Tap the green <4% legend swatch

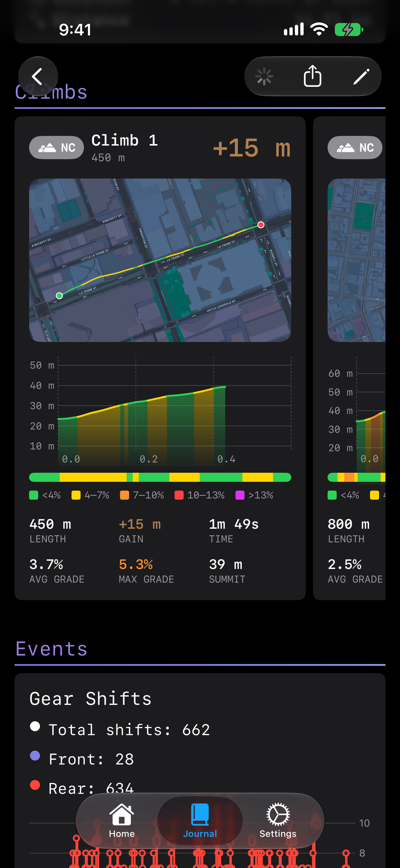(34, 495)
